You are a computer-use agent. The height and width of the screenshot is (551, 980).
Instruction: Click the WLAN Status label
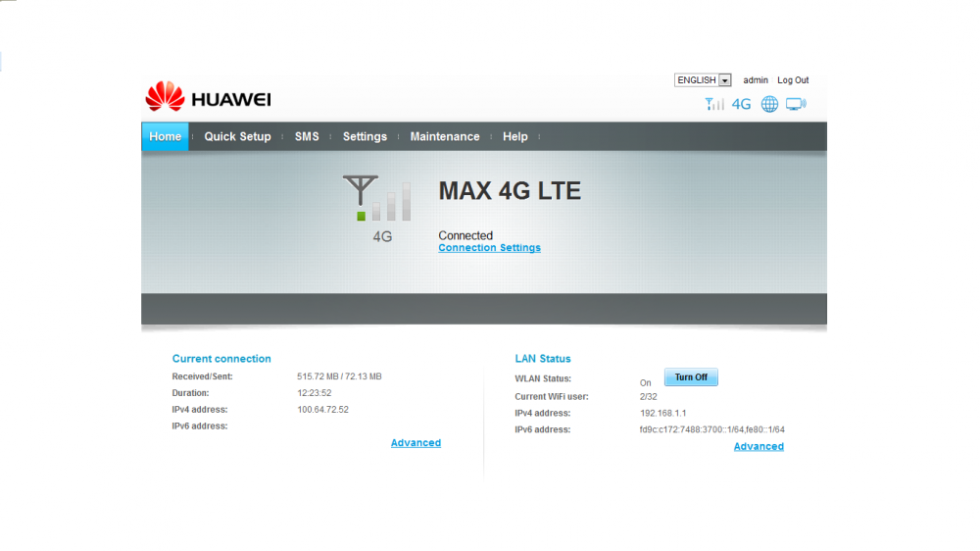point(543,378)
